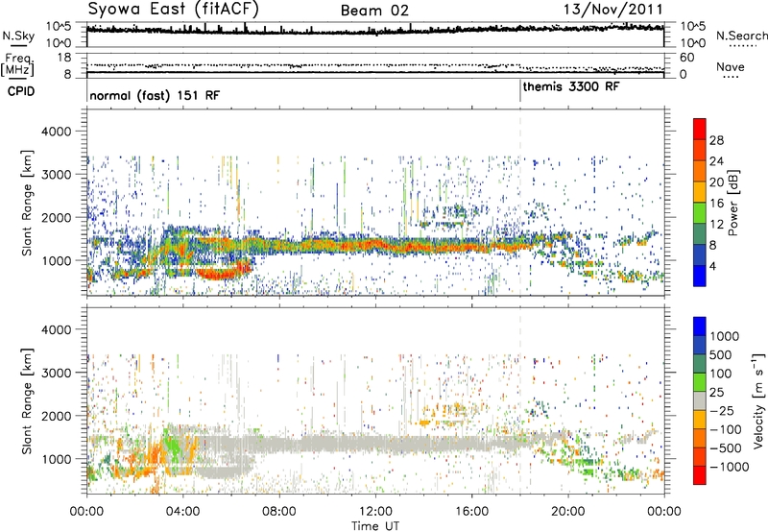768x532 pixels.
Task: Select the '04:00' time tick label
Action: (182, 512)
